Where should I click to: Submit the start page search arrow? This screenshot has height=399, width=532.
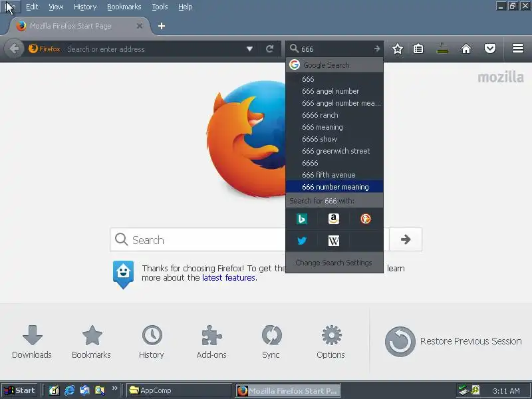click(x=406, y=239)
